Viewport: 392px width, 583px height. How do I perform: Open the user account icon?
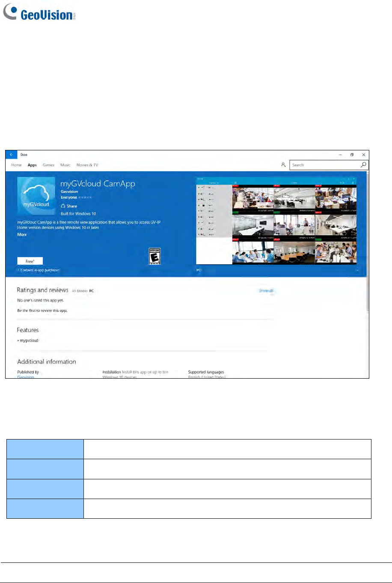tap(283, 165)
